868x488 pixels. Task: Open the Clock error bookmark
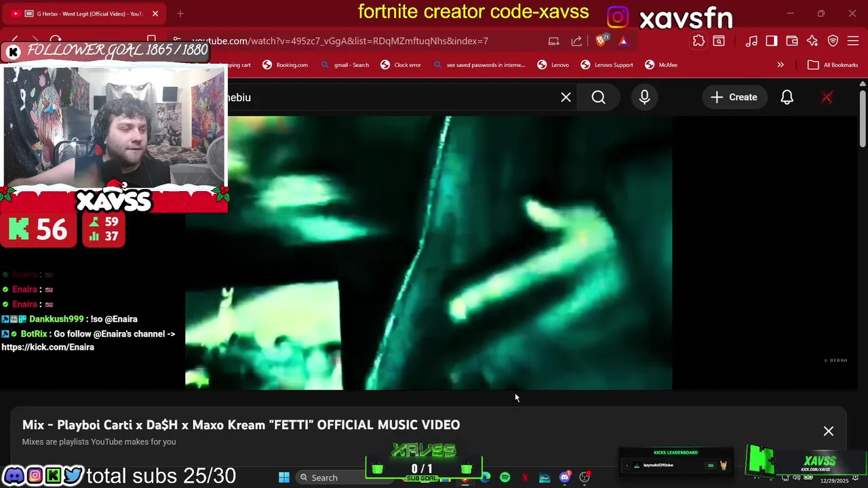click(x=401, y=65)
